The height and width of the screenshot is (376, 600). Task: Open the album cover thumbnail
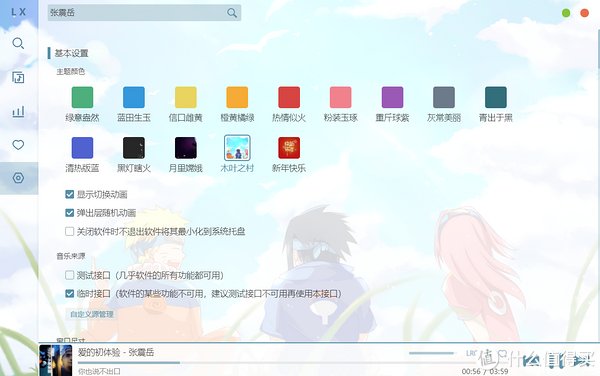56,360
